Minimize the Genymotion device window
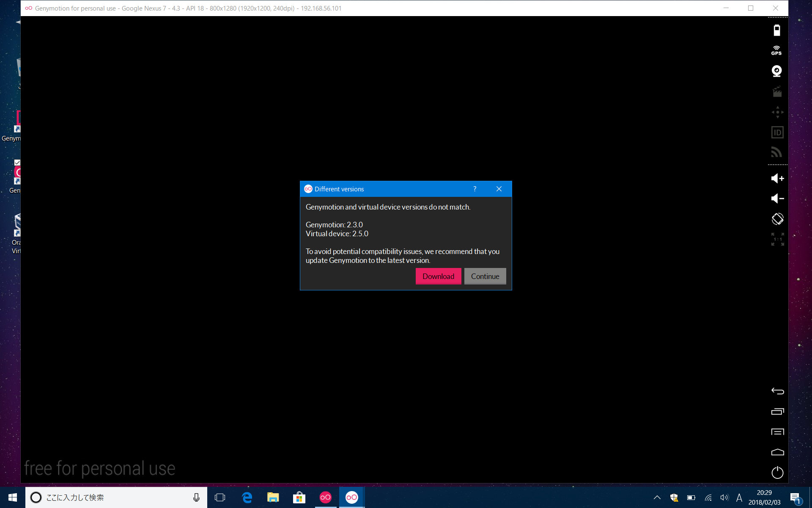This screenshot has height=508, width=812. [x=726, y=8]
